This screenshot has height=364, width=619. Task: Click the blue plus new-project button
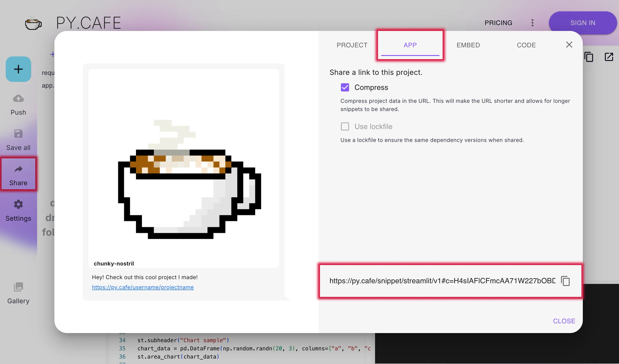click(x=18, y=69)
